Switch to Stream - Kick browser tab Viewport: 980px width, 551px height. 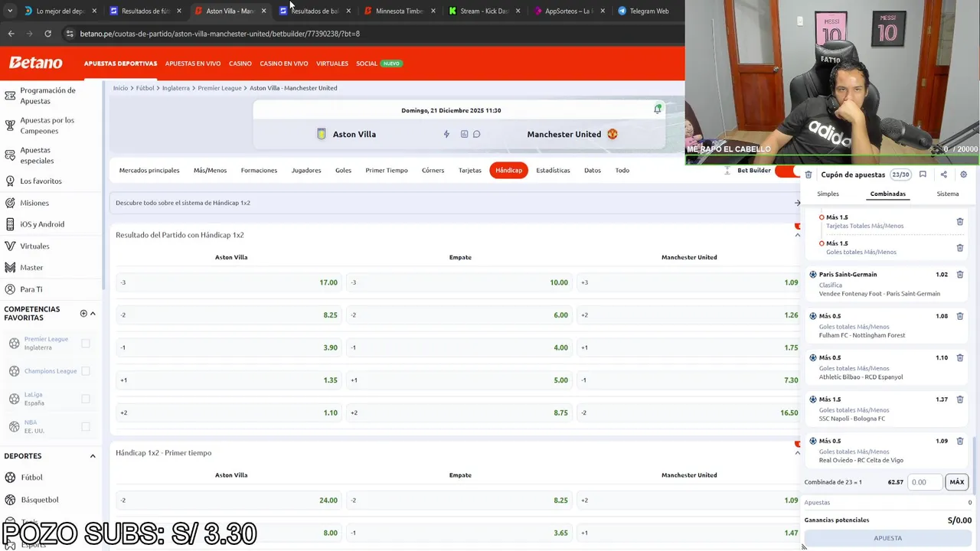(x=484, y=11)
